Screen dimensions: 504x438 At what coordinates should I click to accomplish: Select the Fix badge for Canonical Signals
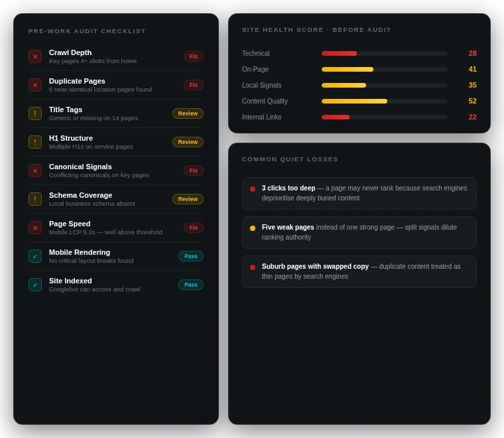coord(193,171)
